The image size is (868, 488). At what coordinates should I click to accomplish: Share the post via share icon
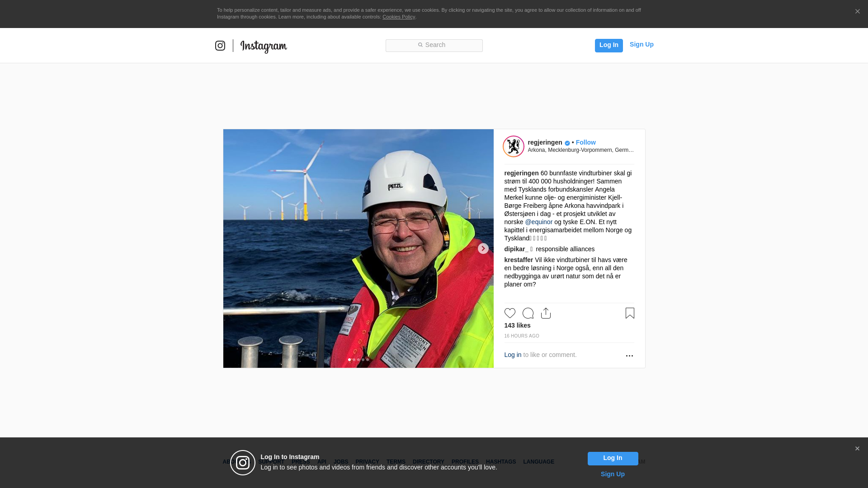click(x=546, y=313)
